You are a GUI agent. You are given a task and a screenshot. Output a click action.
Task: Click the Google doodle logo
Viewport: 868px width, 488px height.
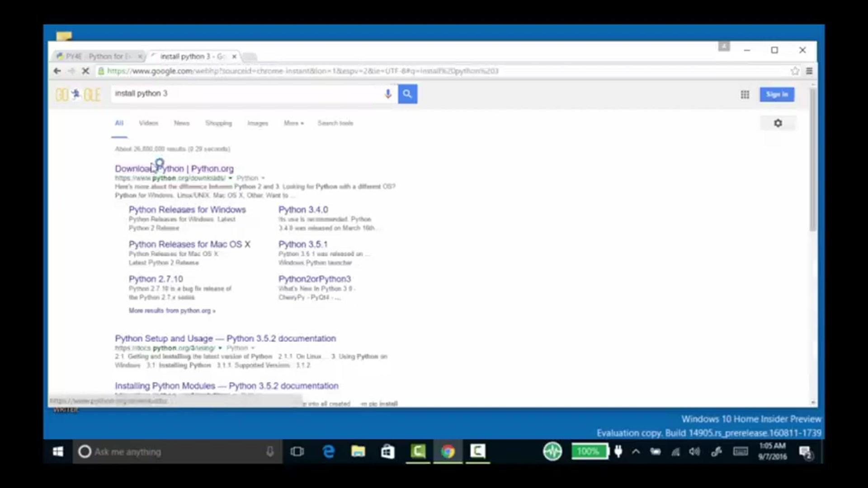78,94
